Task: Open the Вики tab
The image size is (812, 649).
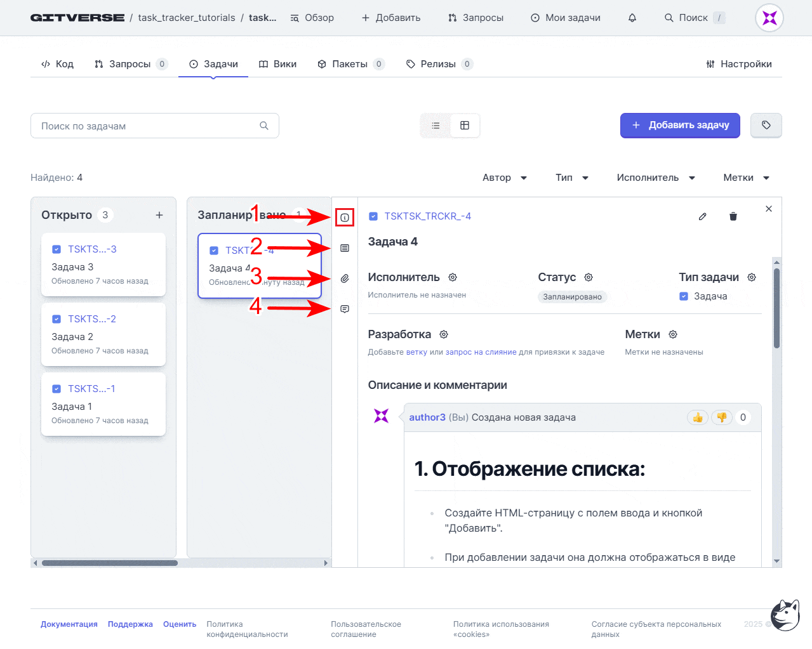Action: coord(277,64)
